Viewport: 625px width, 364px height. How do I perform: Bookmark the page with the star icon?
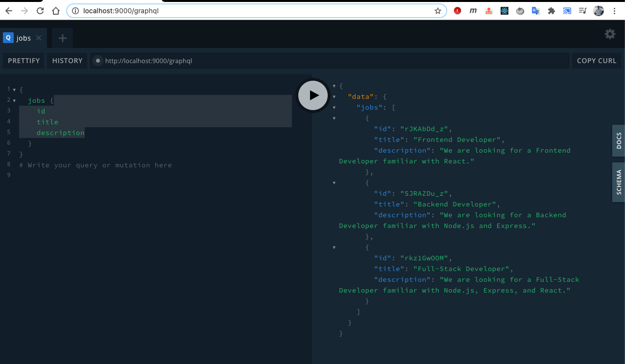click(x=437, y=10)
